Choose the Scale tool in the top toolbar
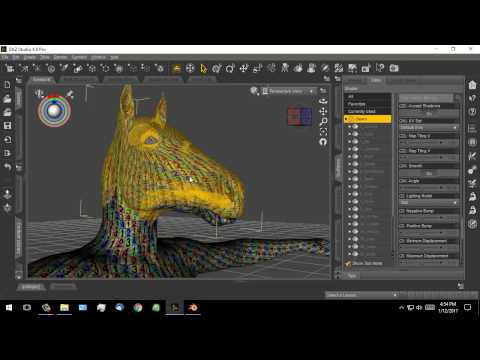480x360 pixels. [257, 69]
